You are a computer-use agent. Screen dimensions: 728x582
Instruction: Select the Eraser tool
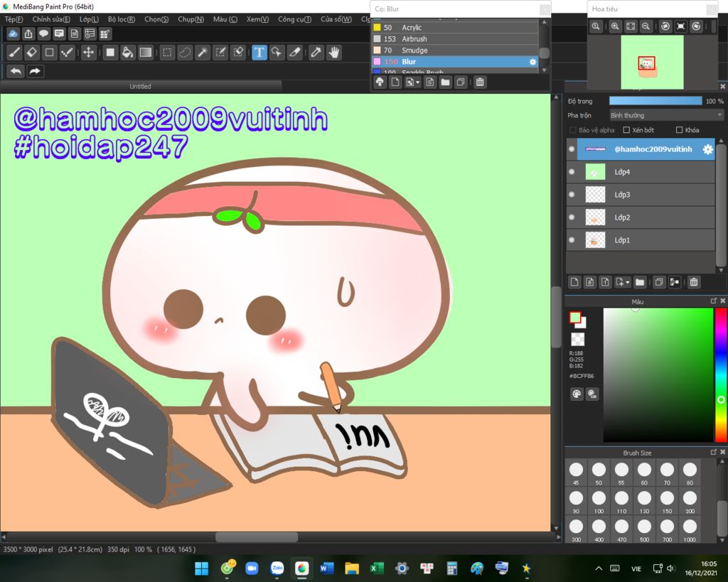(32, 53)
